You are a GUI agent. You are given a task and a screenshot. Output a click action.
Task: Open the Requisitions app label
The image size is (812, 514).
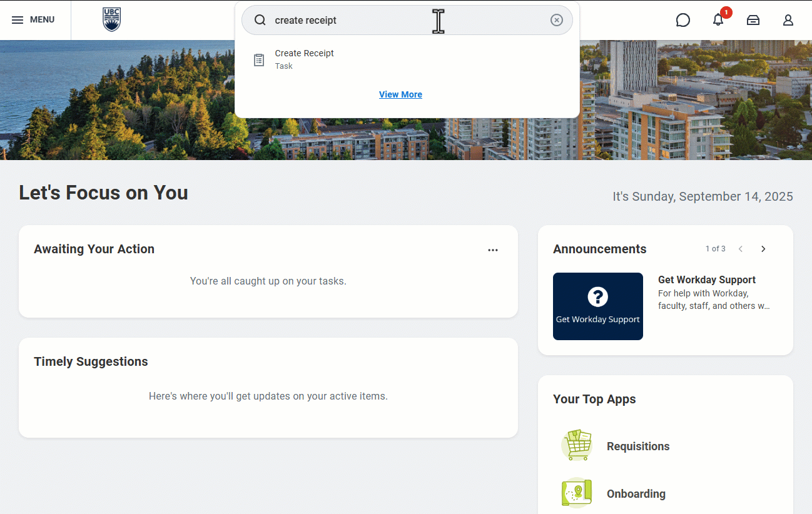pos(638,446)
